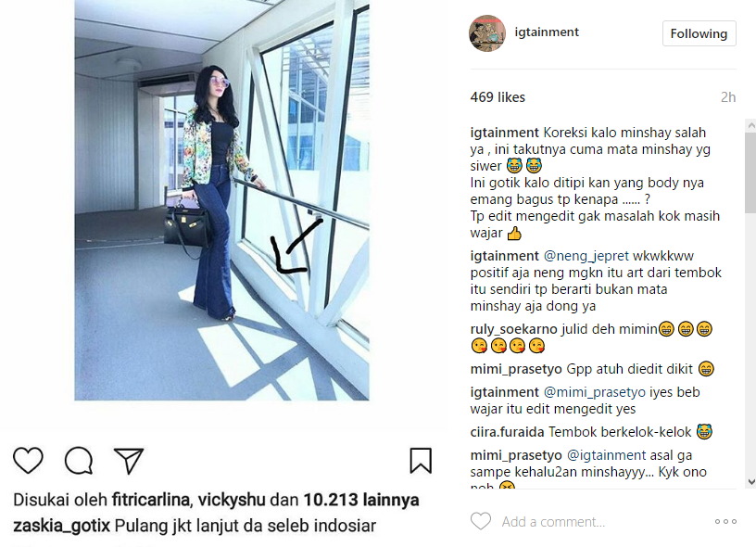Viewport: 756px width, 547px height.
Task: Open comments via speech bubble icon
Action: (79, 461)
